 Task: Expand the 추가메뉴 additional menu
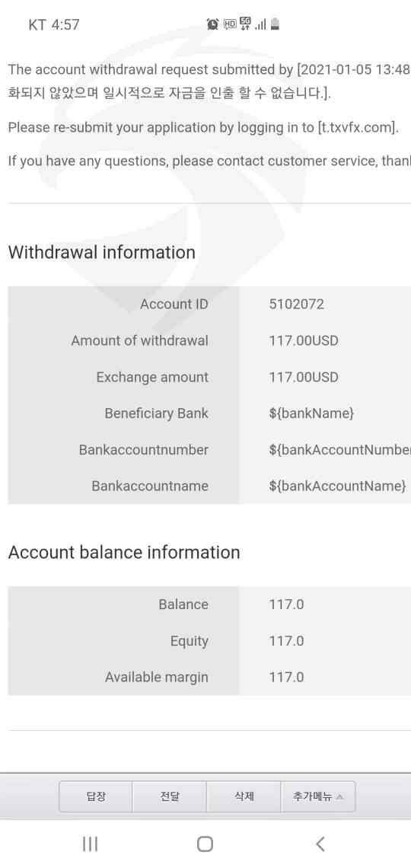(318, 796)
